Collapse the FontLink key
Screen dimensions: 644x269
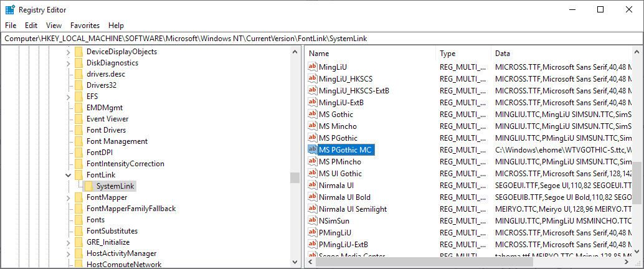point(68,176)
